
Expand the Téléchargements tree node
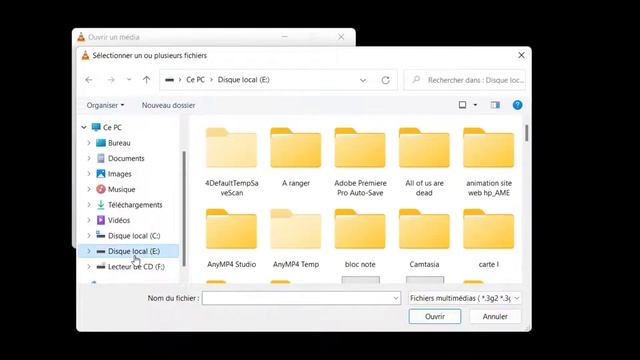(x=89, y=205)
